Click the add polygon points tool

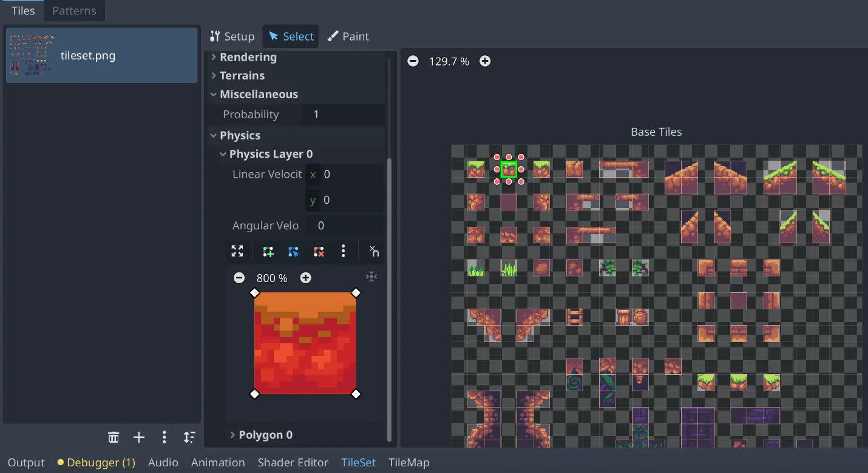pos(268,251)
